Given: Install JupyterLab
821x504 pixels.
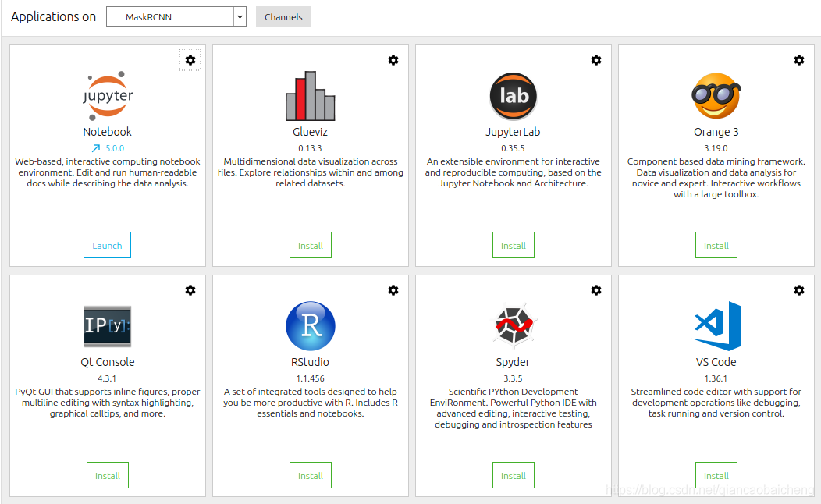Looking at the screenshot, I should 514,245.
